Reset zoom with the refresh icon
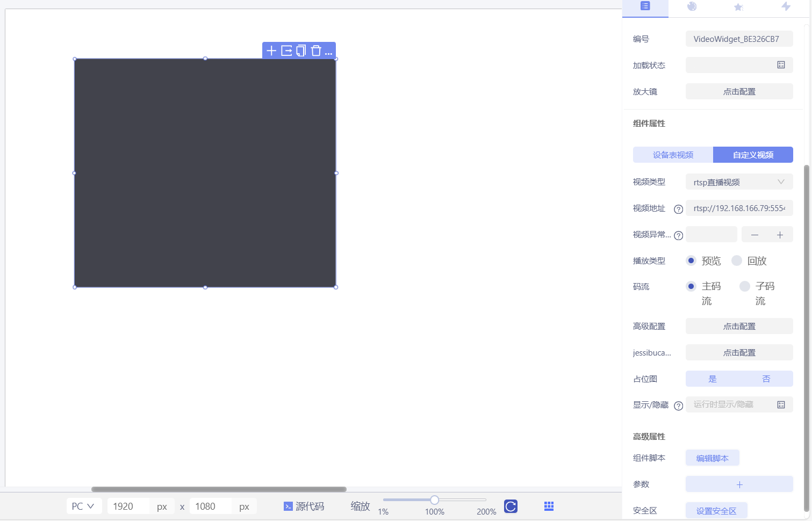 click(x=511, y=506)
